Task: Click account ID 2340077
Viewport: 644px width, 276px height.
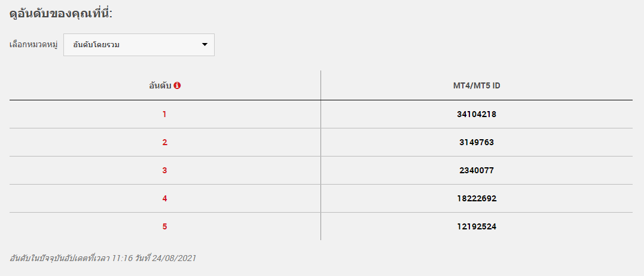Action: 477,171
